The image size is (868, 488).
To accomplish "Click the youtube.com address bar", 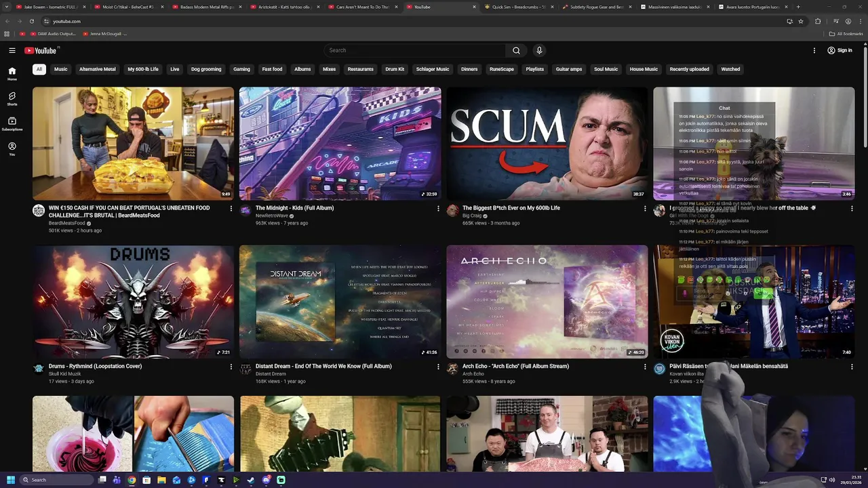I will (x=414, y=21).
